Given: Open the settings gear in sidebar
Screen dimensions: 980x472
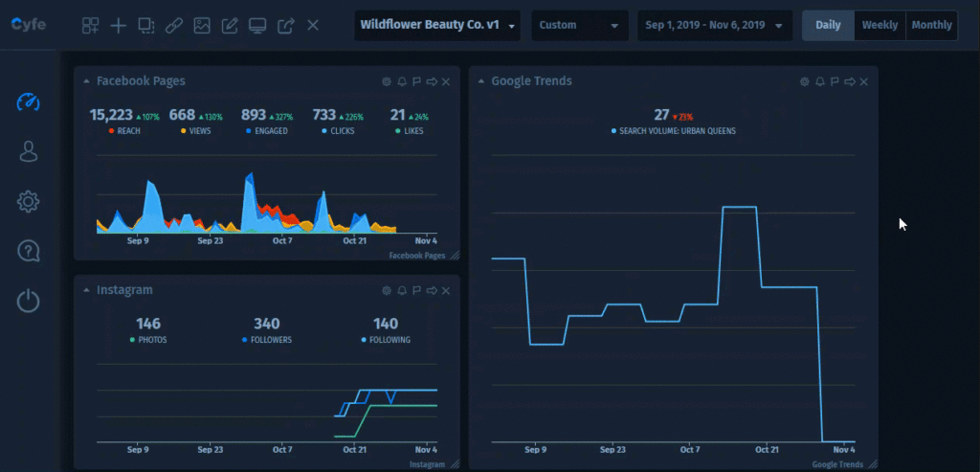Looking at the screenshot, I should [28, 201].
